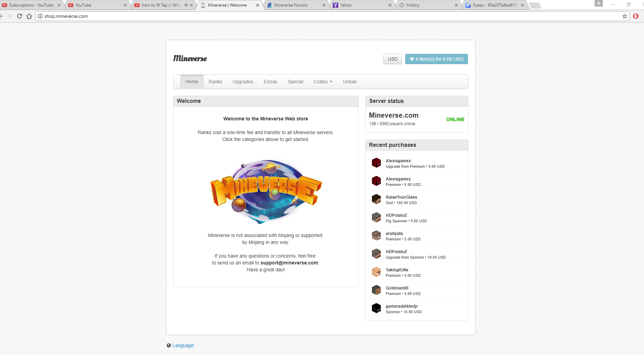
Task: Click the address bar URL field
Action: click(332, 16)
